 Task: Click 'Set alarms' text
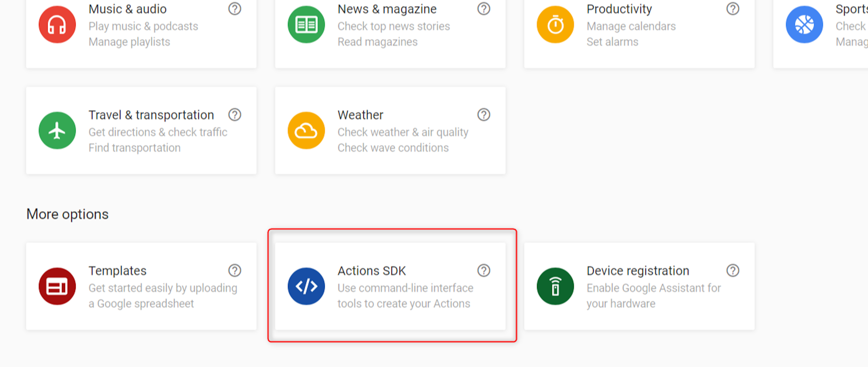point(612,42)
